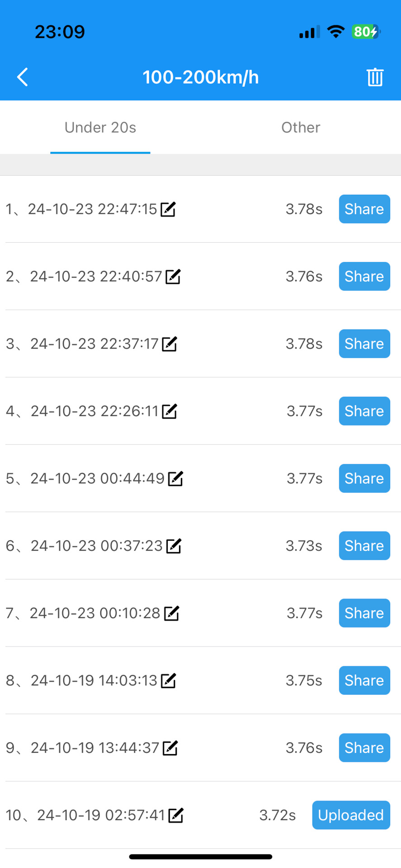Screen dimensions: 401x868
Task: Edit the 00:44:49 record
Action: click(175, 479)
